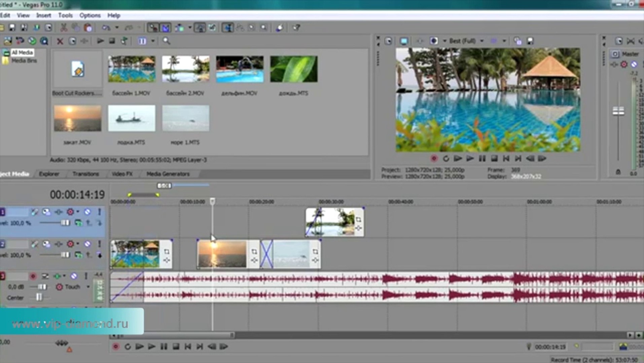Image resolution: width=644 pixels, height=363 pixels.
Task: Open Event Pan/Crop on the sunset clip
Action: [x=254, y=251]
